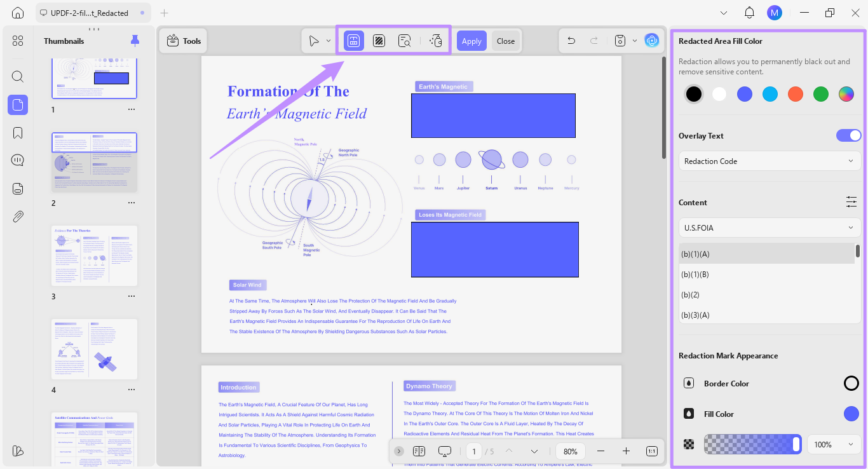The image size is (868, 469).
Task: Add a new tab with plus
Action: coord(165,13)
